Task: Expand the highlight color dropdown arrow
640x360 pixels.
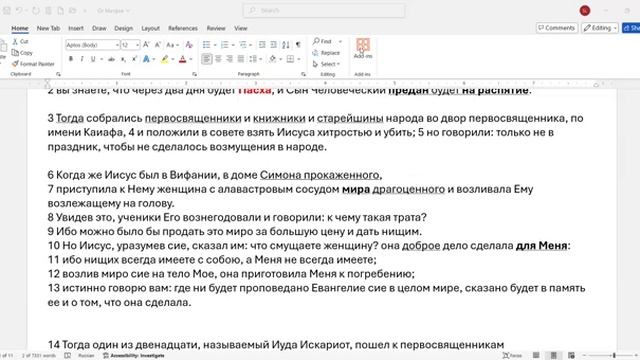Action: [x=173, y=59]
